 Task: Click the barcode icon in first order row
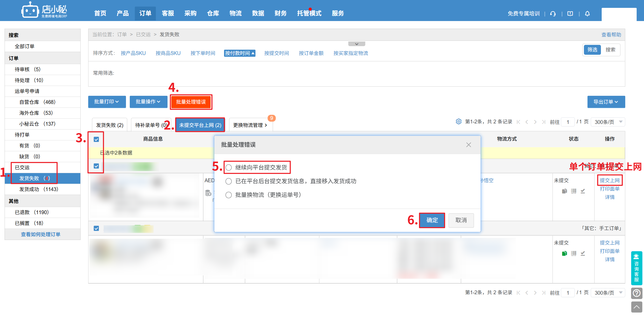574,191
